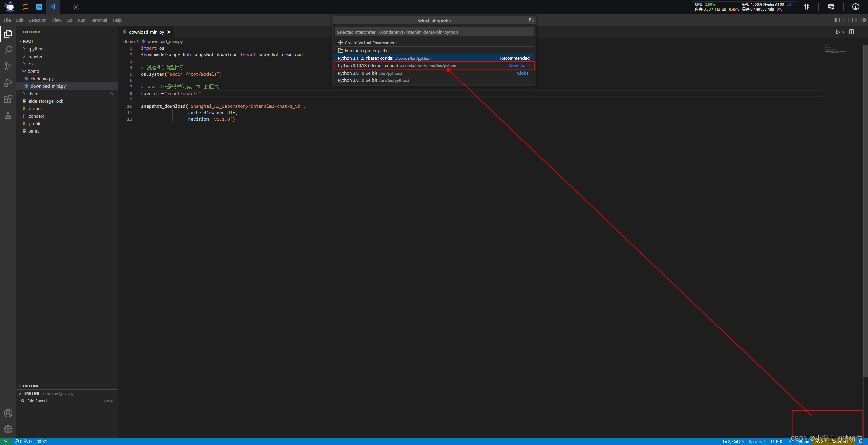Open cli_demo.py in explorer
Screen dimensions: 868x445
pyautogui.click(x=67, y=79)
